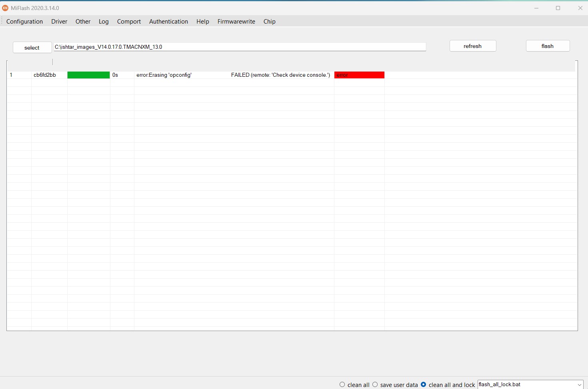Open the Configuration menu
Screen dimensions: 588x389
tap(24, 22)
